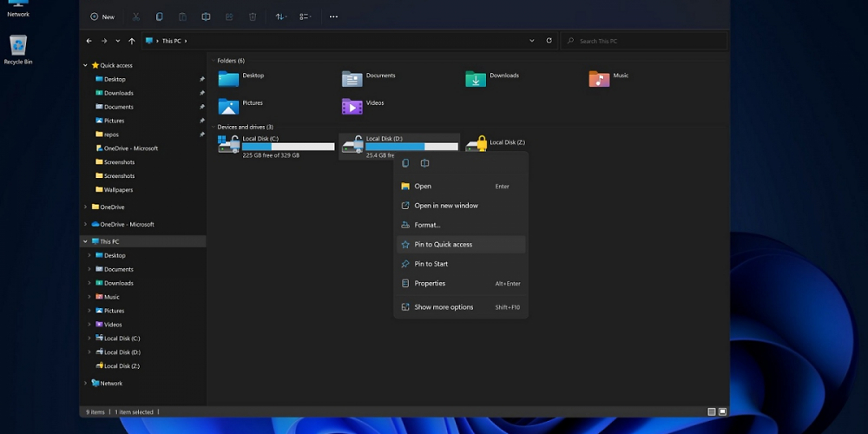The image size is (868, 434).
Task: Go forward with the forward arrow
Action: 104,41
